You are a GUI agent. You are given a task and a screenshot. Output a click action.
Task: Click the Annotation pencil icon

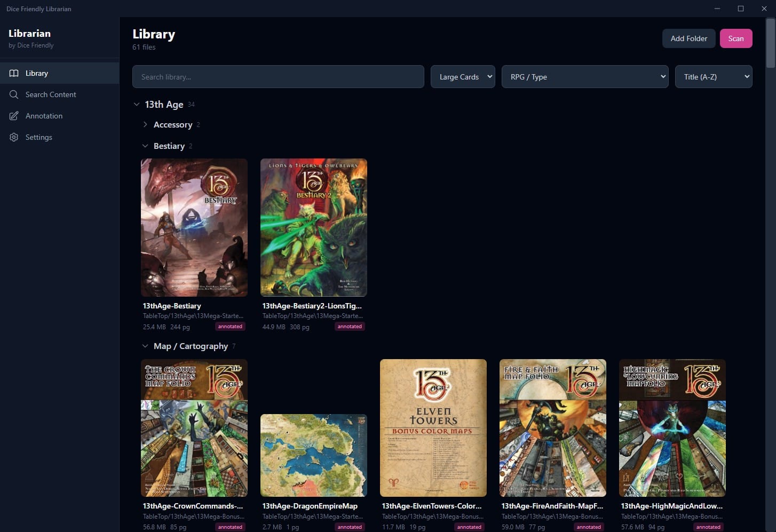(14, 116)
